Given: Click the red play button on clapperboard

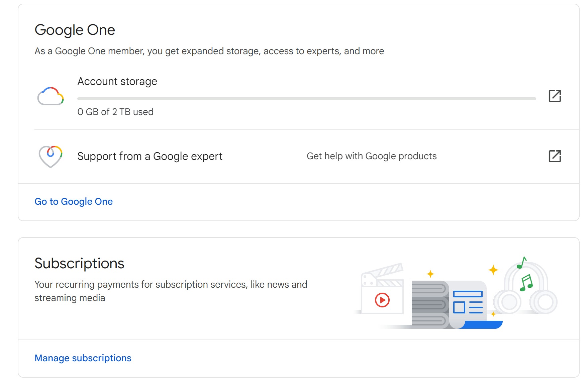Looking at the screenshot, I should 382,300.
